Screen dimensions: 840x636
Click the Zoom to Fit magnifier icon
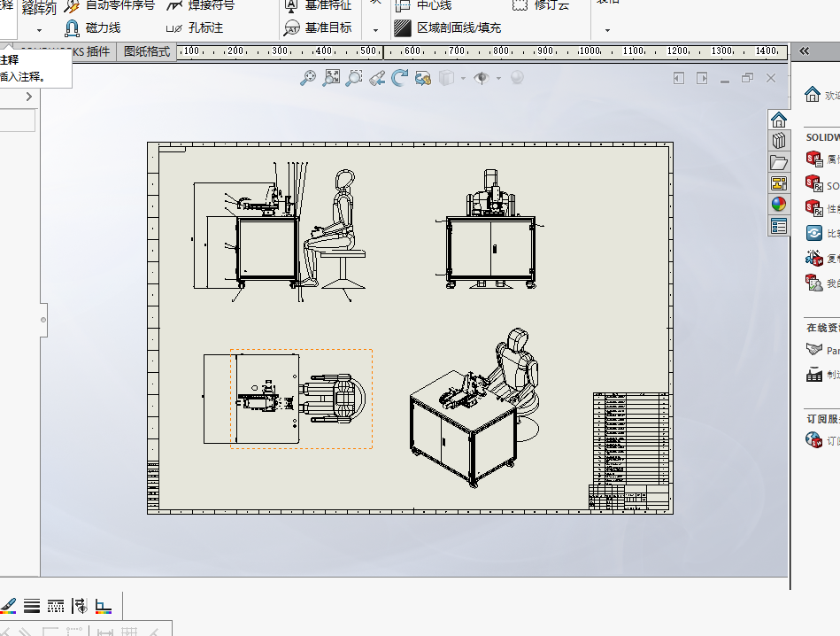308,78
